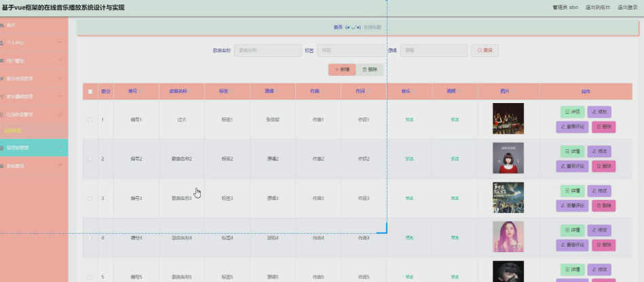The image size is (644, 282).
Task: Expand the 用户管理 menu chevron
Action: click(x=60, y=60)
